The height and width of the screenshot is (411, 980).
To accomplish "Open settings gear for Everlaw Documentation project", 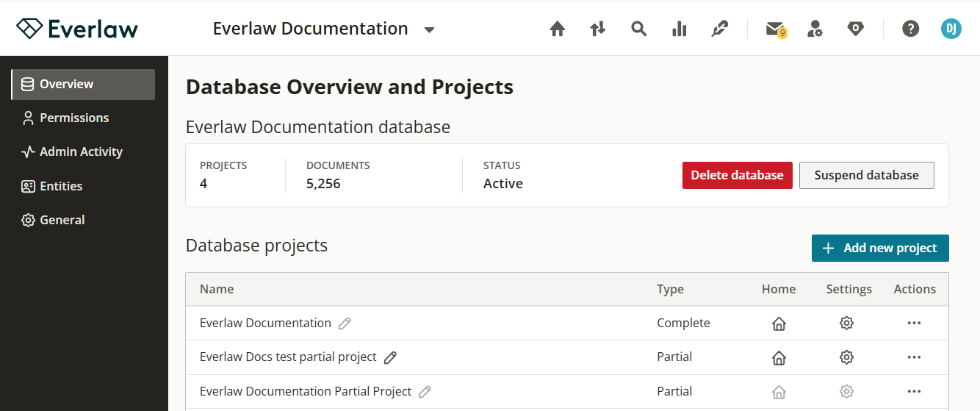I will 846,323.
